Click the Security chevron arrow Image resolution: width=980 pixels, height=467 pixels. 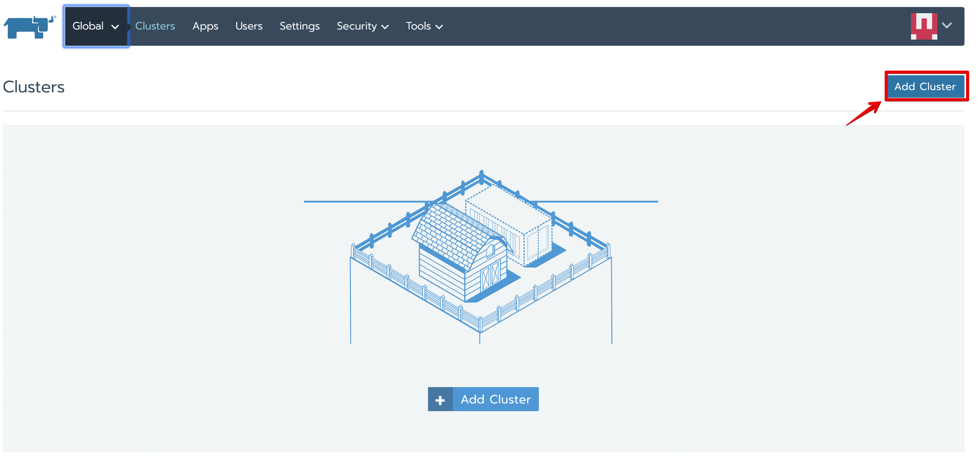385,27
